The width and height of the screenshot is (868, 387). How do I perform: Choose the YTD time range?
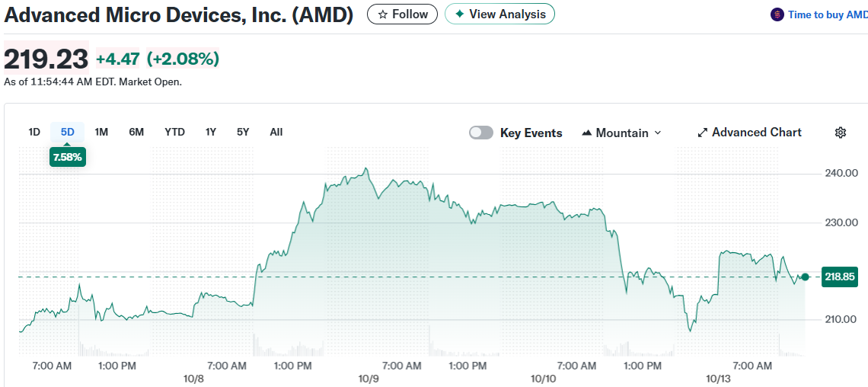point(174,132)
